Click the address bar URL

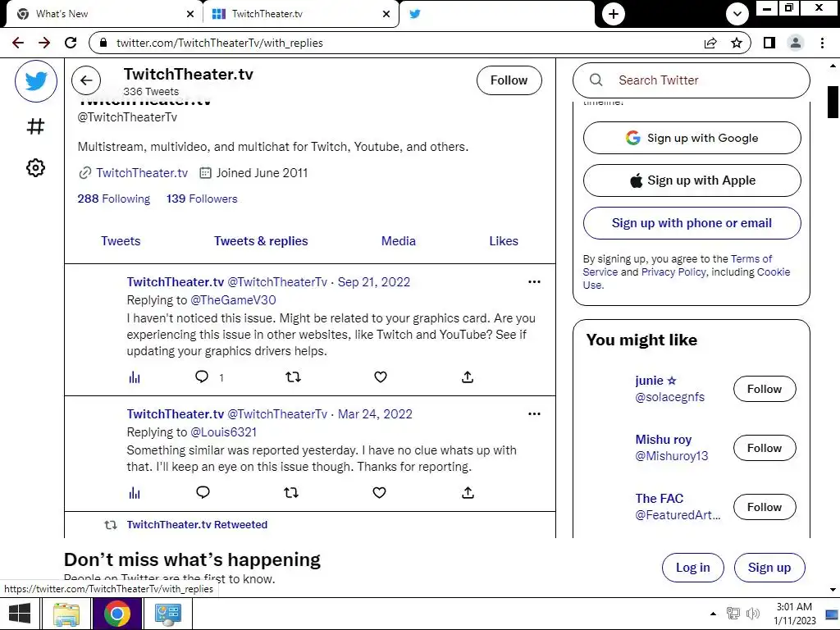[x=220, y=43]
